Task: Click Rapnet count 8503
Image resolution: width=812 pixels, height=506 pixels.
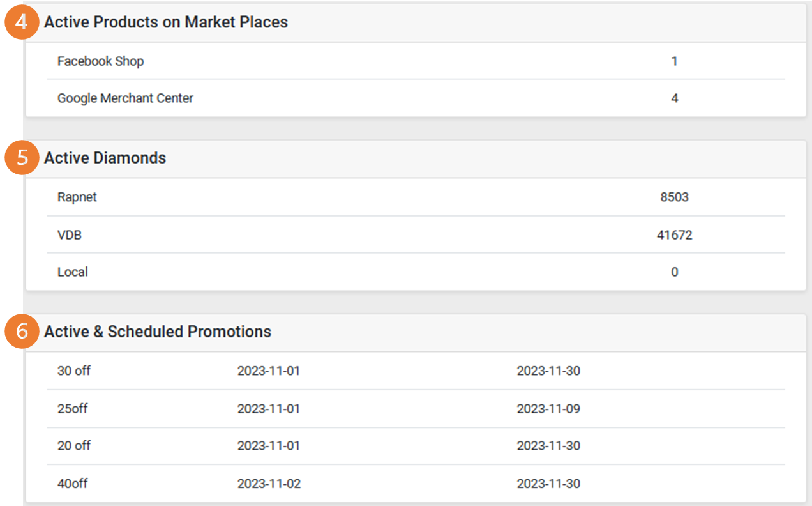Action: [675, 197]
